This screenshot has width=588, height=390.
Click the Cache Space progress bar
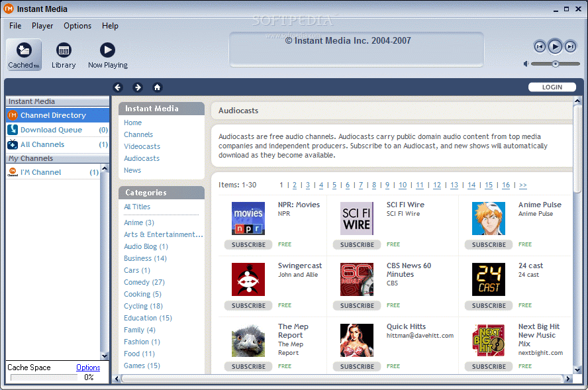[x=44, y=377]
